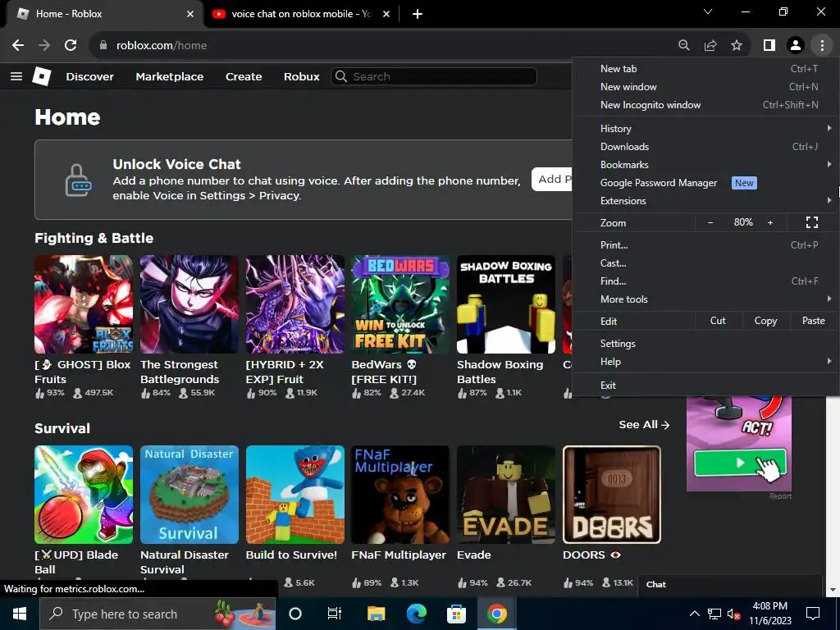Image resolution: width=840 pixels, height=630 pixels.
Task: Open the Roblox hamburger navigation menu
Action: pos(16,76)
